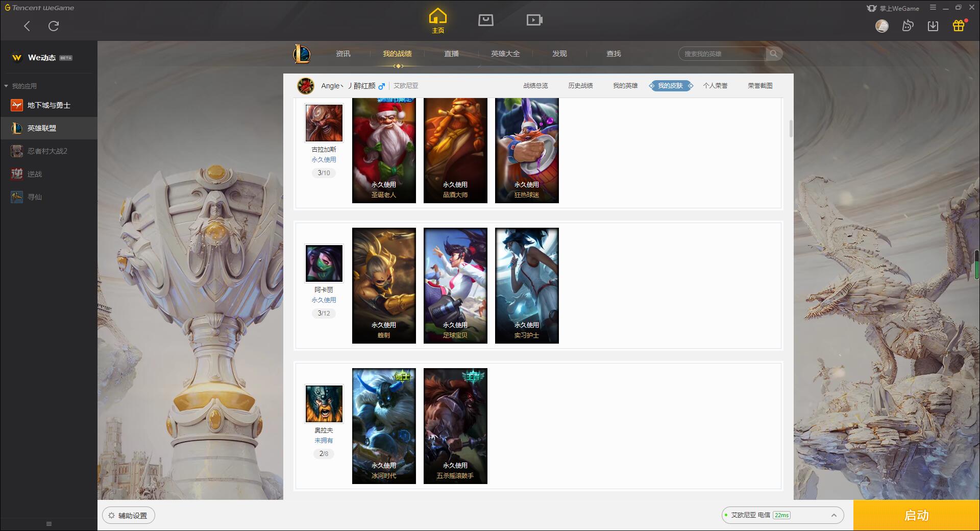This screenshot has width=980, height=531.
Task: Open the user avatar at the top right
Action: tap(882, 26)
